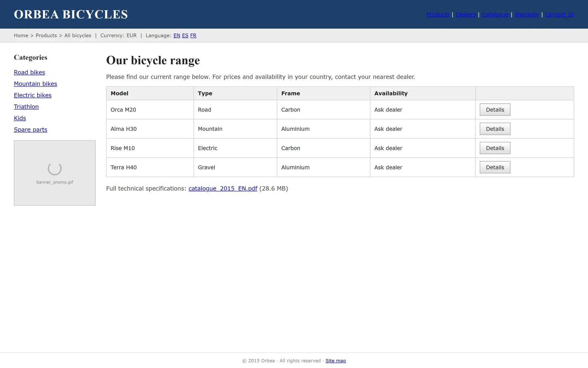
Task: Click the Currency: EUR text
Action: (x=118, y=35)
